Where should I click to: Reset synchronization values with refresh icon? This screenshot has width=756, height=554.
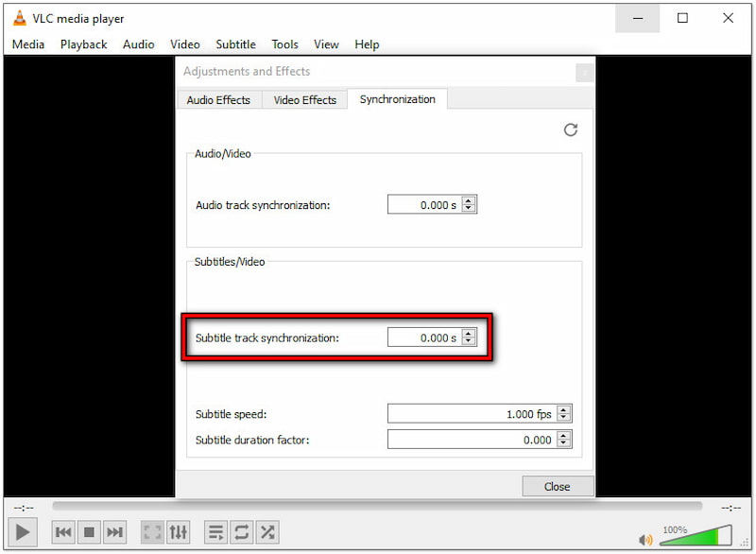point(571,130)
